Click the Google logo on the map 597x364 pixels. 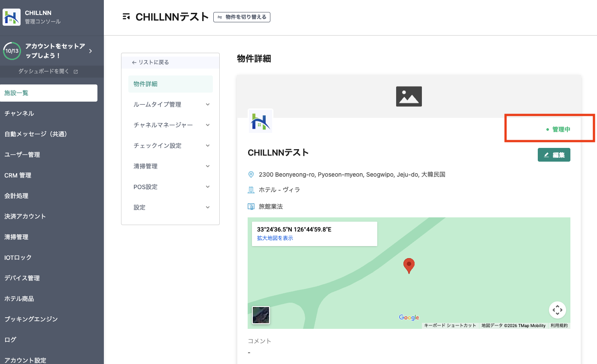(409, 318)
